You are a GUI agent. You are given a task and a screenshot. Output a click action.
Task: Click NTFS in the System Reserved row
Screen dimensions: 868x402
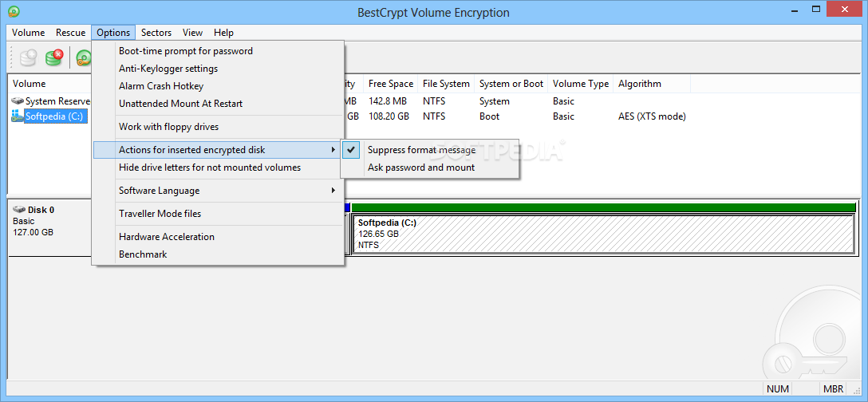coord(434,101)
